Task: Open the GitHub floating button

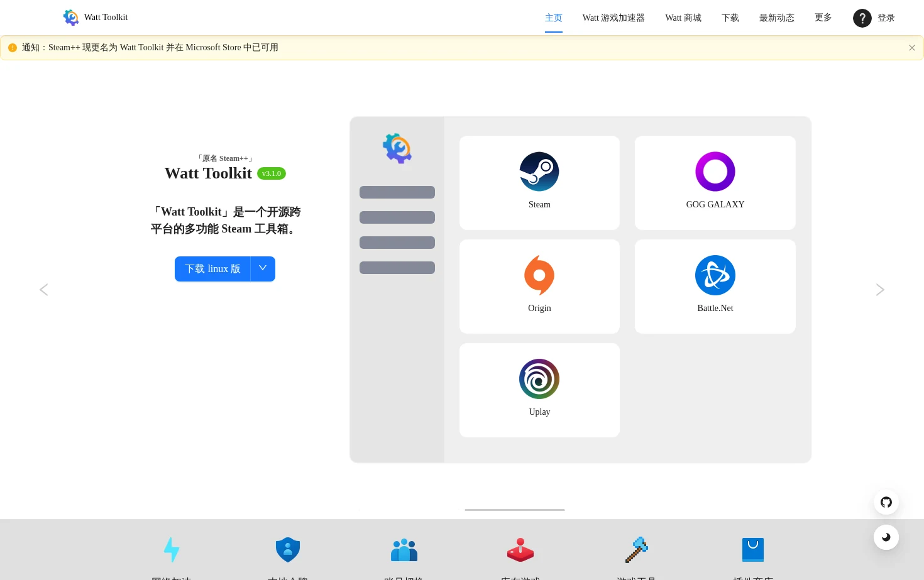Action: pos(886,502)
